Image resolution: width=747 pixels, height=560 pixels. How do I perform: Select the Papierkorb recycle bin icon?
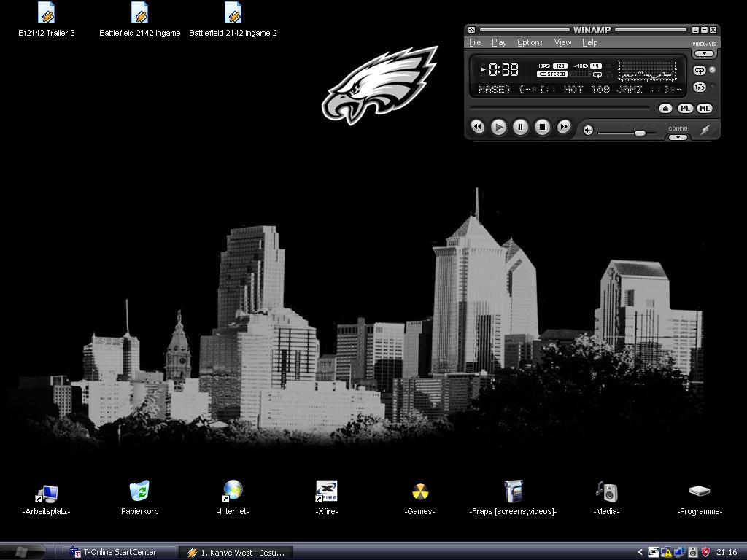coord(139,492)
